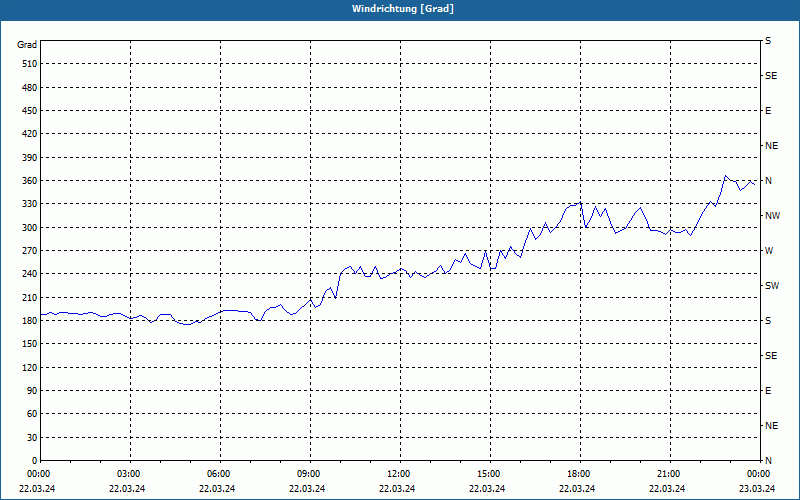Click the 450 degree axis label
The height and width of the screenshot is (500, 800).
pos(30,111)
